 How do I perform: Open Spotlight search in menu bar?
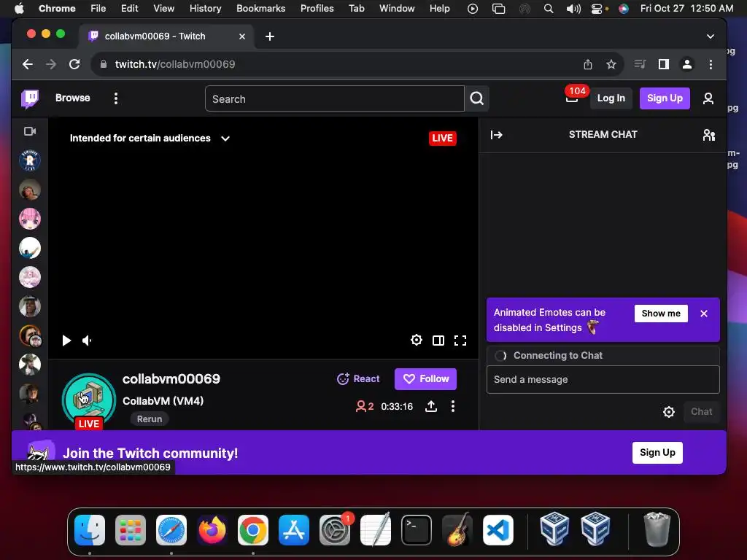coord(549,8)
